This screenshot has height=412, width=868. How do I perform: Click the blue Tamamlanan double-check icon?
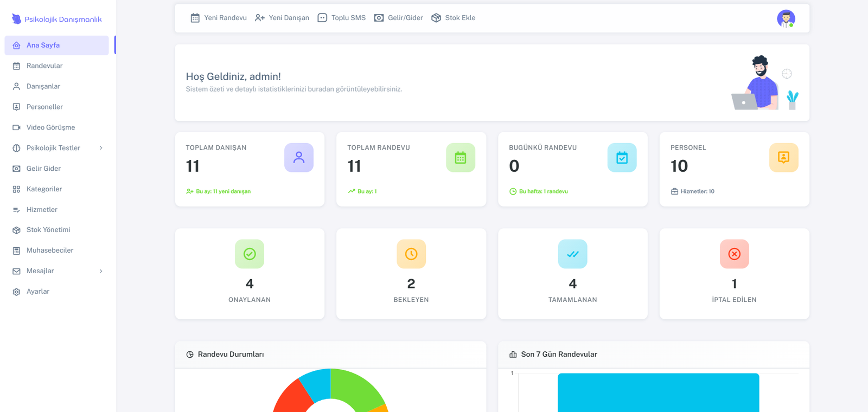pyautogui.click(x=572, y=254)
